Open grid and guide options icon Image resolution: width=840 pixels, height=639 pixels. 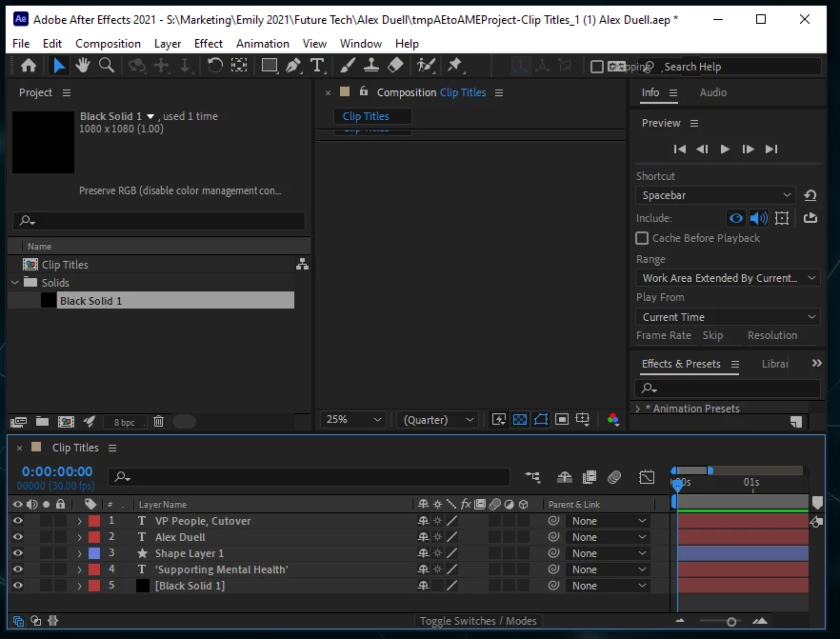(582, 419)
